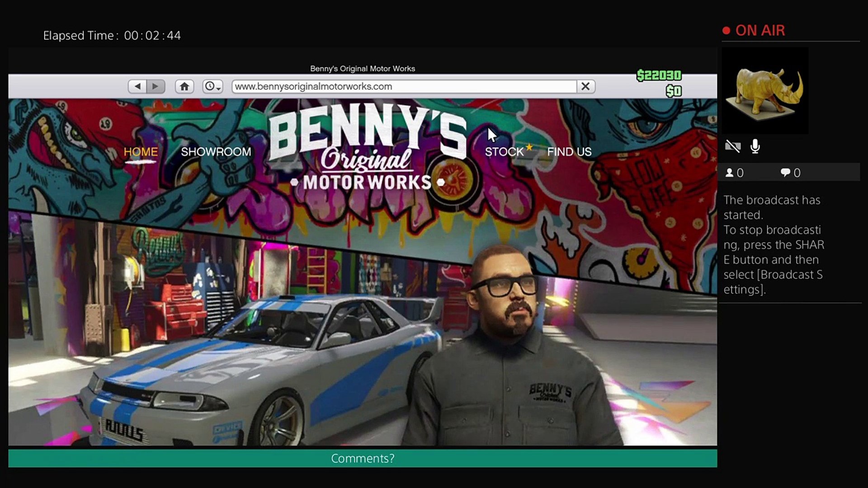Click the golden rhino broadcast thumbnail

pyautogui.click(x=764, y=90)
